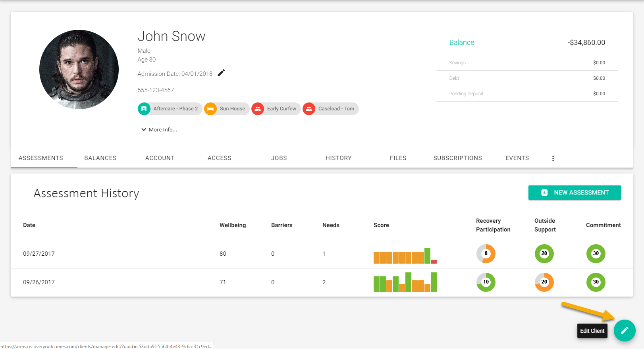
Task: Open the three-dot overflow tab menu
Action: [x=553, y=158]
